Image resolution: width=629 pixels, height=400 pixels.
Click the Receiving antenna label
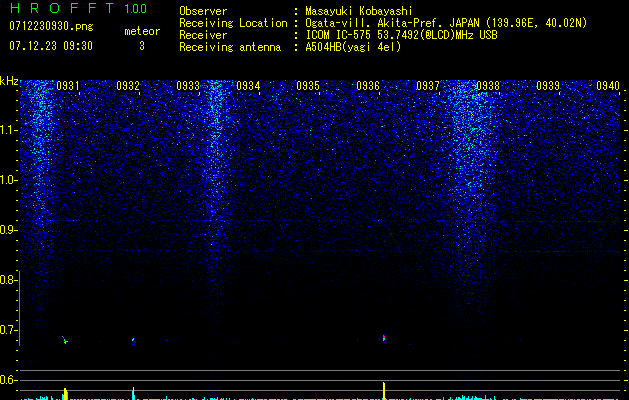click(x=230, y=47)
